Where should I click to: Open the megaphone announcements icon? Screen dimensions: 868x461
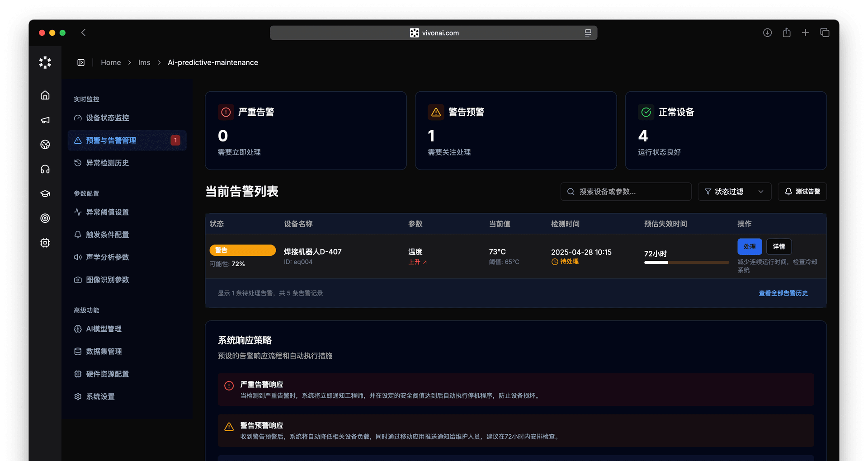pyautogui.click(x=45, y=120)
